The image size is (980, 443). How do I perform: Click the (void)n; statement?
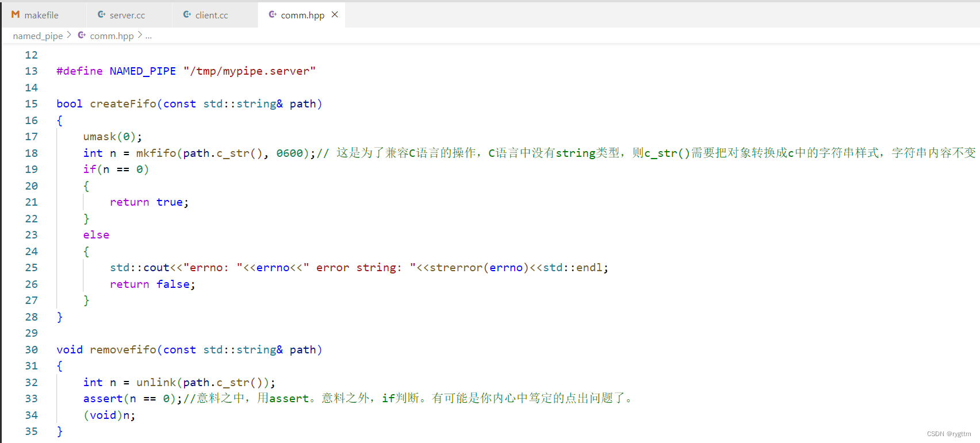click(109, 415)
